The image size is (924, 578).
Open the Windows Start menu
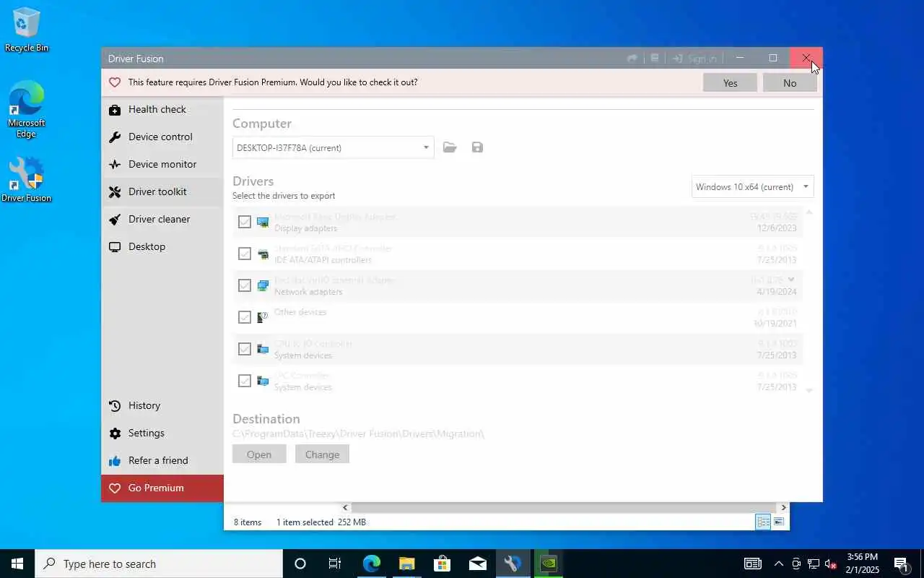tap(17, 564)
